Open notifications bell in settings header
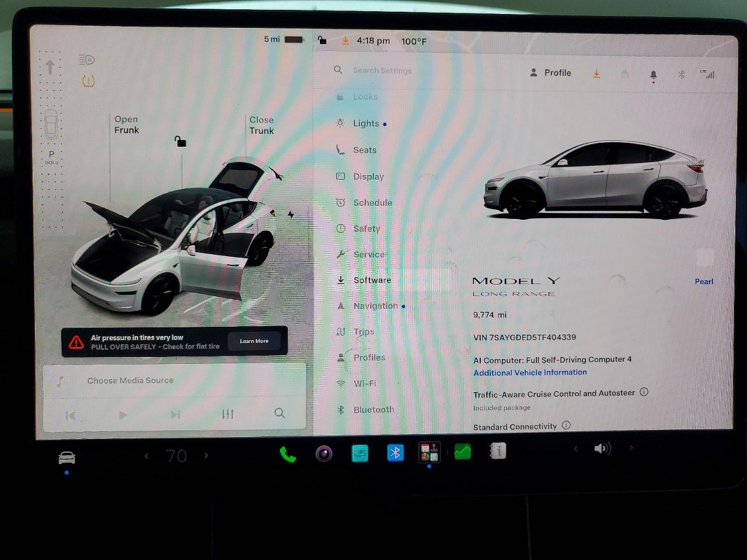 click(653, 75)
